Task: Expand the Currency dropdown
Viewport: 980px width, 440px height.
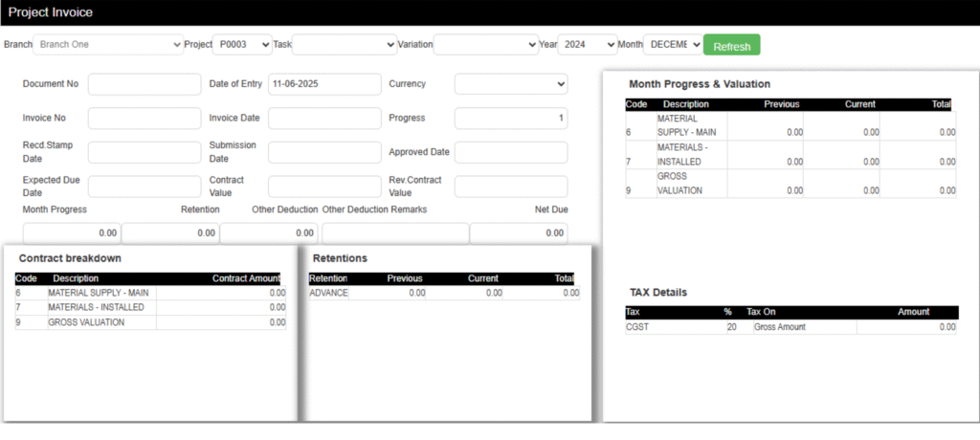Action: tap(511, 84)
